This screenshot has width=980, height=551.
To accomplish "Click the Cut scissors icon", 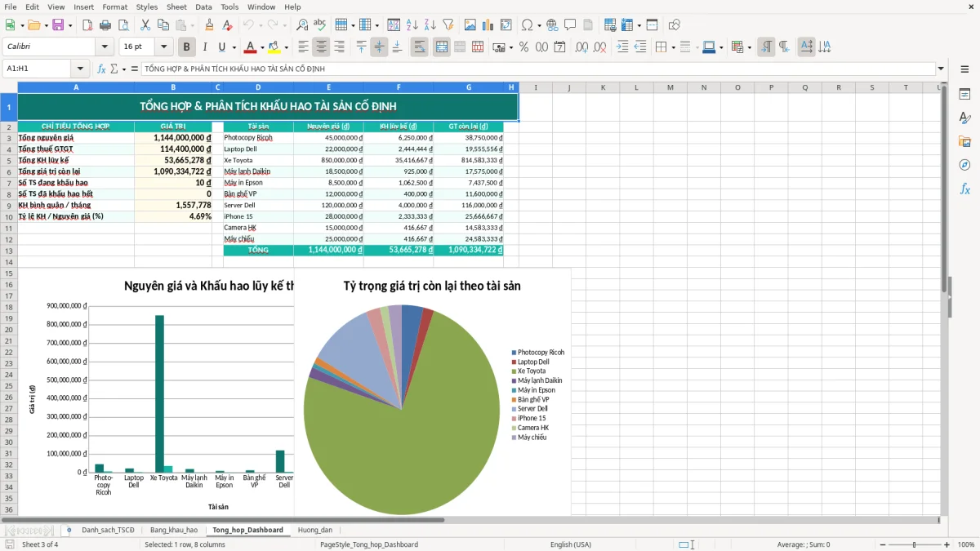I will tap(145, 25).
